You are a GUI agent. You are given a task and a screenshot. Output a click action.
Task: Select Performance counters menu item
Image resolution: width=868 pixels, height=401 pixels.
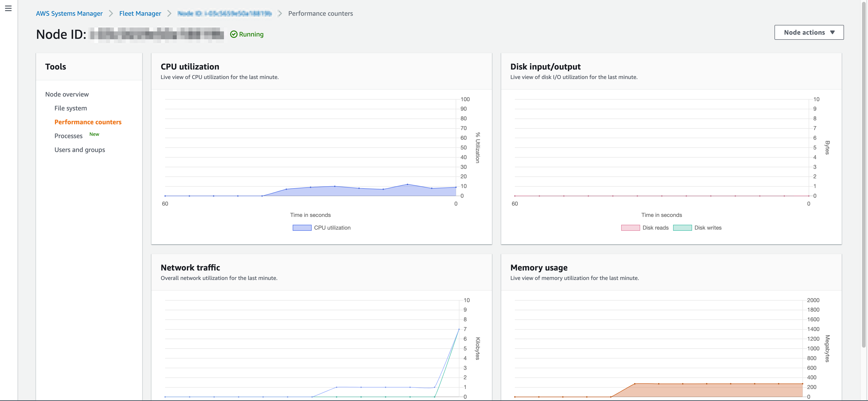click(88, 122)
